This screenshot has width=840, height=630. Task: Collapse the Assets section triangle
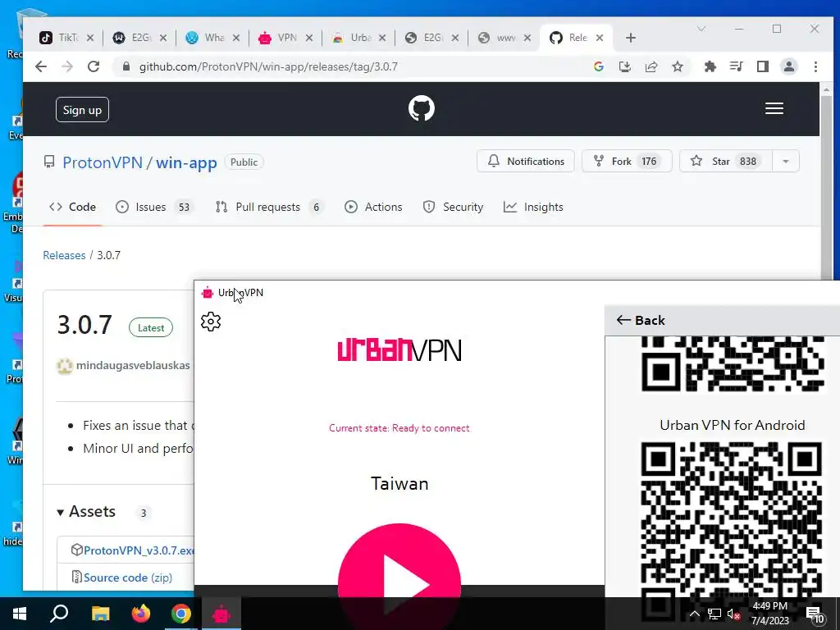(x=61, y=513)
